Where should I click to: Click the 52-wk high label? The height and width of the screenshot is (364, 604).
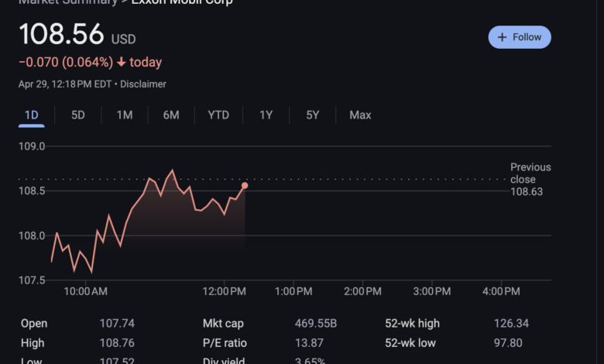[x=412, y=323]
